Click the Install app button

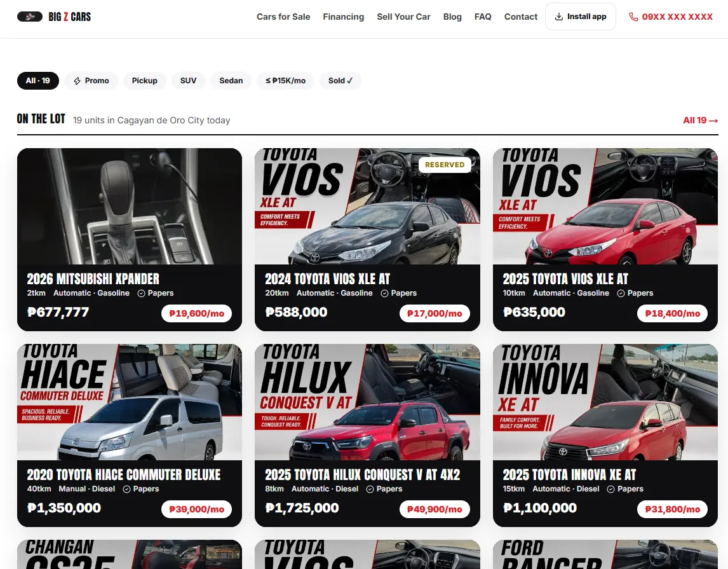click(x=581, y=17)
